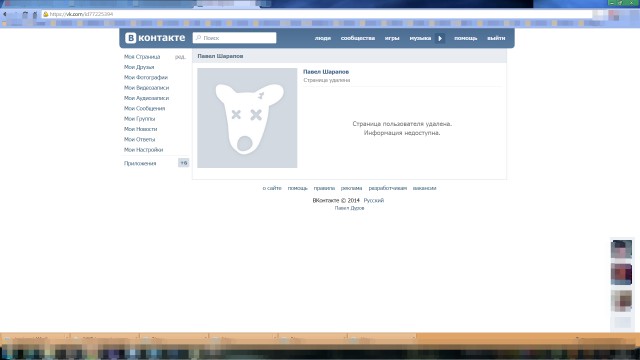Click the deleted dog avatar image
Viewport: 640px width, 360px height.
pyautogui.click(x=247, y=118)
